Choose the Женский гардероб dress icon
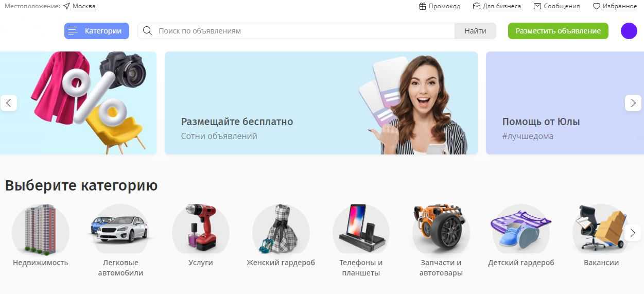Image resolution: width=644 pixels, height=294 pixels. click(x=281, y=229)
